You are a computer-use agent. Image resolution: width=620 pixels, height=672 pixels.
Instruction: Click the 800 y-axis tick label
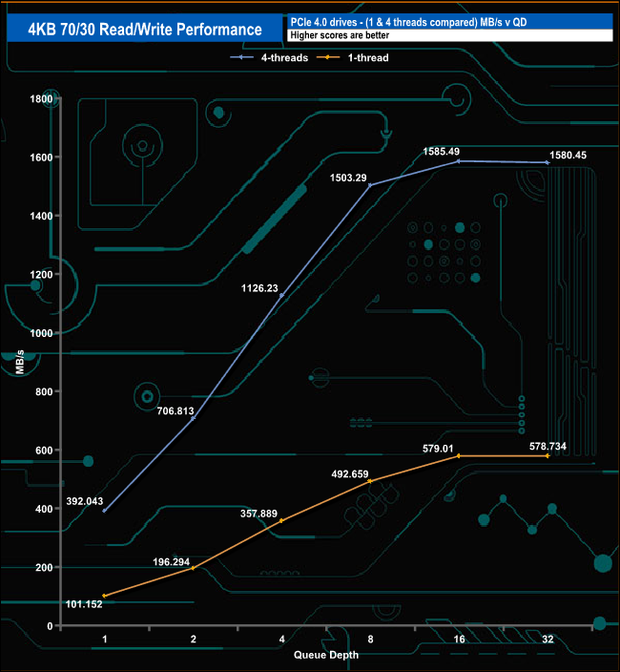44,391
